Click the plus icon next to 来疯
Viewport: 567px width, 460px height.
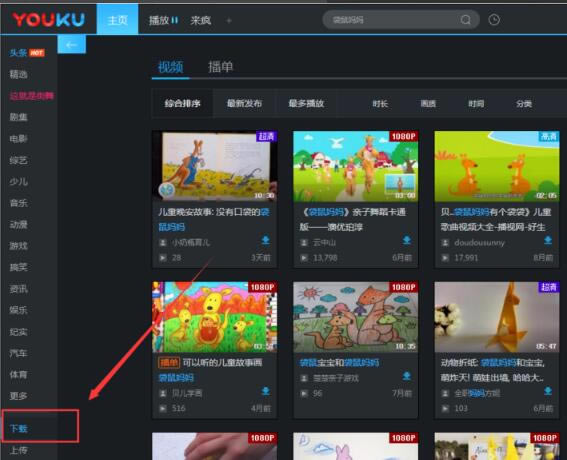click(x=229, y=21)
